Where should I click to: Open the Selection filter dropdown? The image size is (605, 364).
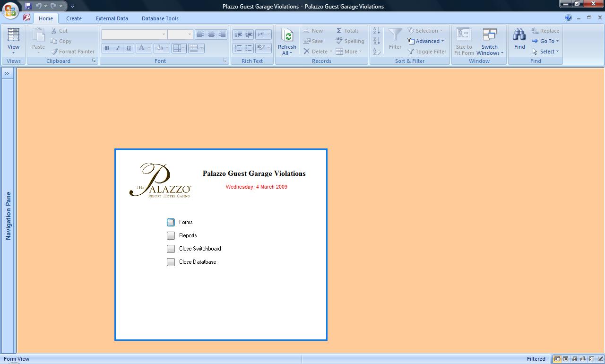pyautogui.click(x=425, y=31)
